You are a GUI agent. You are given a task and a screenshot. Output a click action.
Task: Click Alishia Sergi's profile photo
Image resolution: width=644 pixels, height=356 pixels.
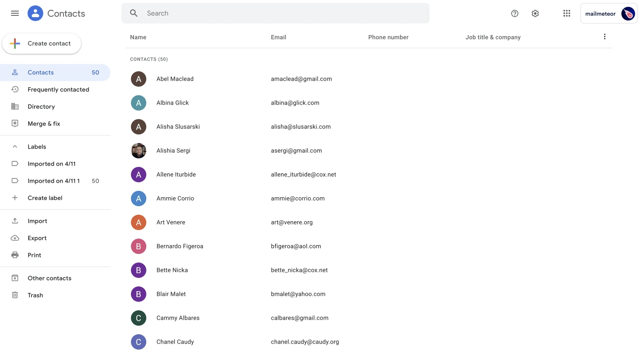(x=139, y=151)
